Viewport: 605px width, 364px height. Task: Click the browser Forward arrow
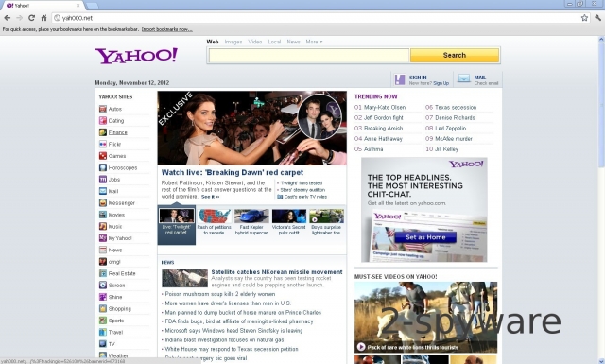click(19, 18)
